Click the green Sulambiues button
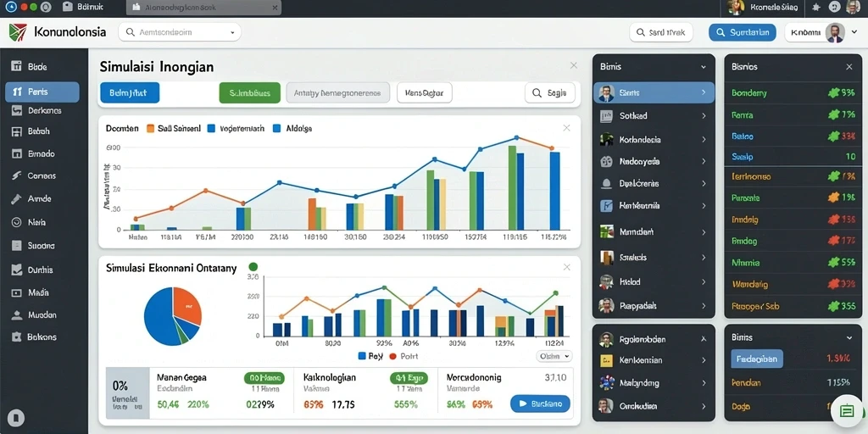The width and height of the screenshot is (868, 434). pos(250,93)
